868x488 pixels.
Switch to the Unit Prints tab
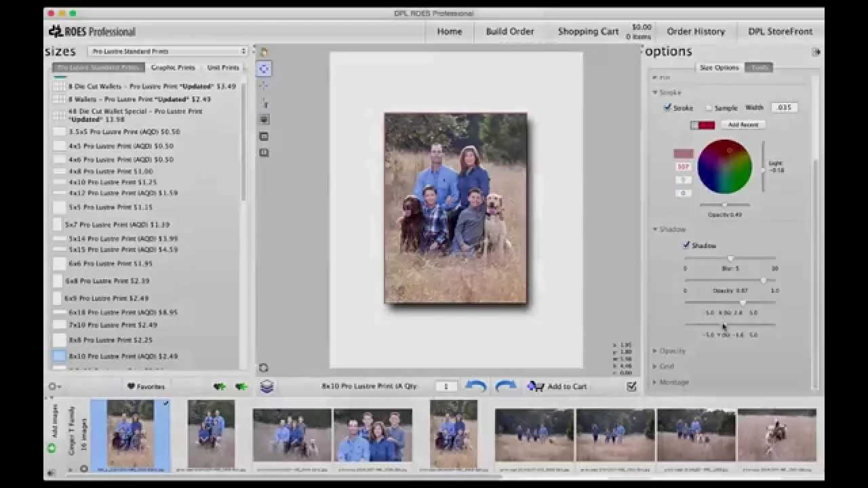(x=223, y=68)
